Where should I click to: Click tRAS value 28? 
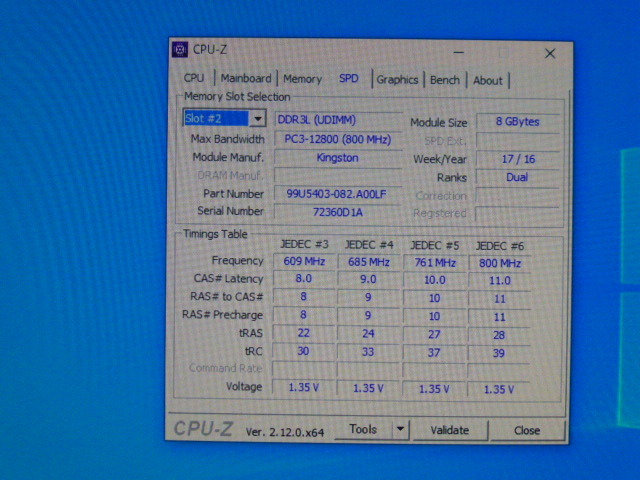499,336
